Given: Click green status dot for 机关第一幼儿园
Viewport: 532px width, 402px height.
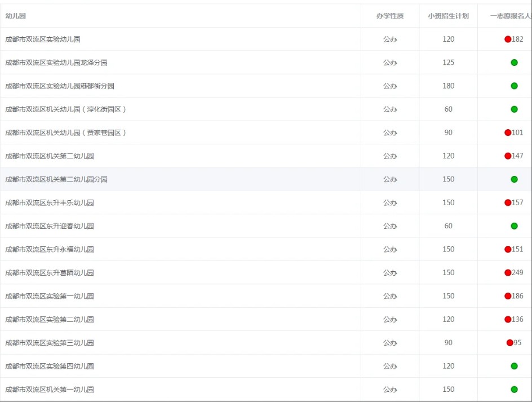Looking at the screenshot, I should point(514,390).
